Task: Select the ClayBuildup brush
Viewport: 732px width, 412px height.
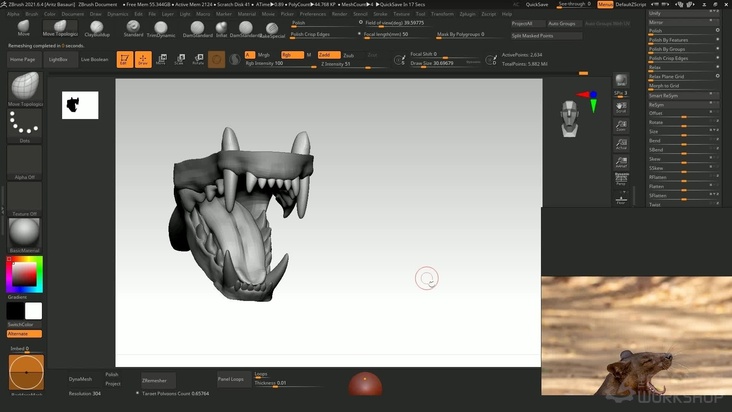Action: pos(97,27)
